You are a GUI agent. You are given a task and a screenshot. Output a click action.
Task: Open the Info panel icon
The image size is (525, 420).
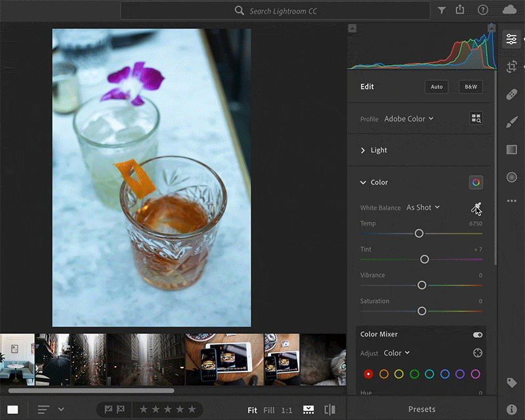click(512, 409)
